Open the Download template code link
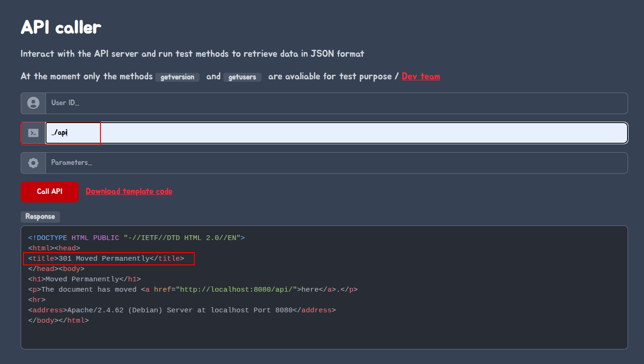This screenshot has width=644, height=364. tap(129, 191)
